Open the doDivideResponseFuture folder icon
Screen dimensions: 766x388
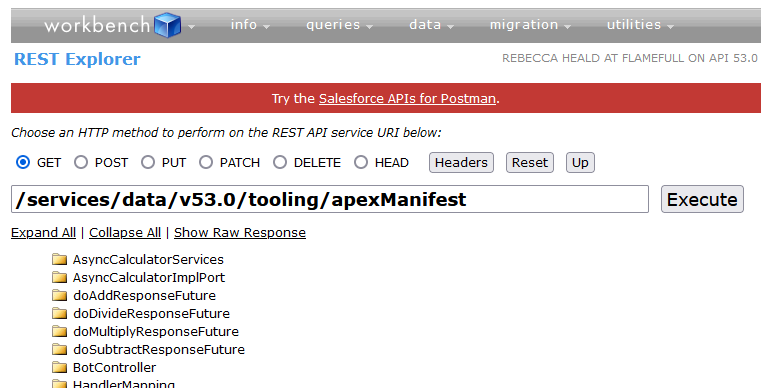pyautogui.click(x=59, y=313)
